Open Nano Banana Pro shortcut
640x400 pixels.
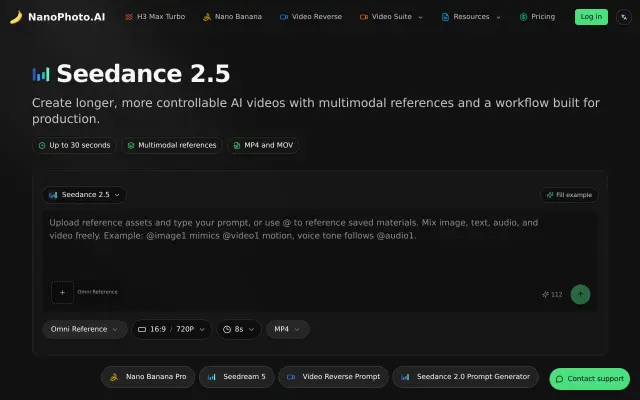click(x=148, y=377)
